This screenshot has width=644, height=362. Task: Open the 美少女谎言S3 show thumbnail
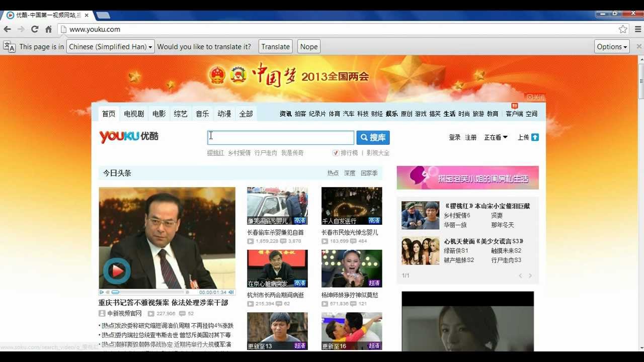420,250
